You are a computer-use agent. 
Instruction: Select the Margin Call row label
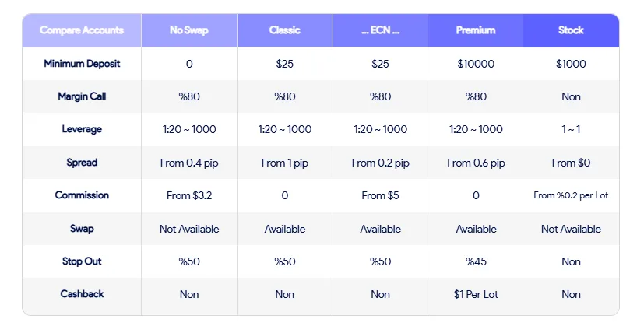click(82, 97)
